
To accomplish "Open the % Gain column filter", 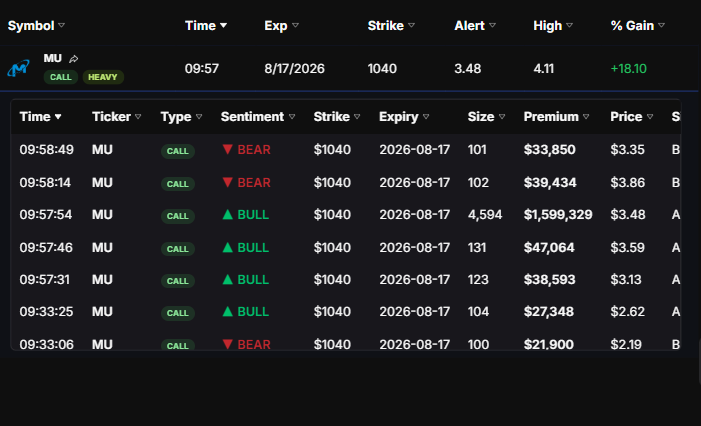I will click(662, 25).
